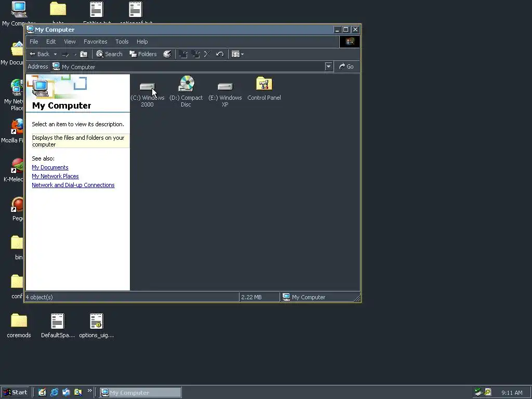532x399 pixels.
Task: Select the (D:) Compact Disc drive
Action: [186, 91]
